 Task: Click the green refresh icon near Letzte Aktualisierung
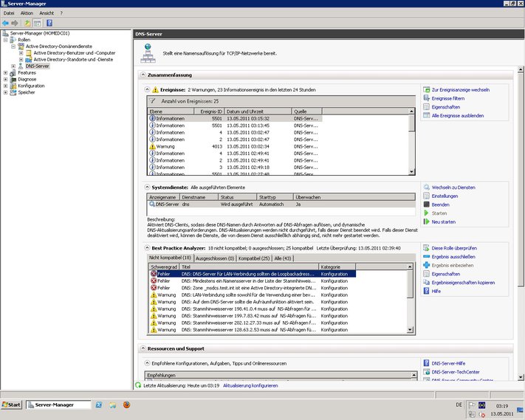[138, 385]
